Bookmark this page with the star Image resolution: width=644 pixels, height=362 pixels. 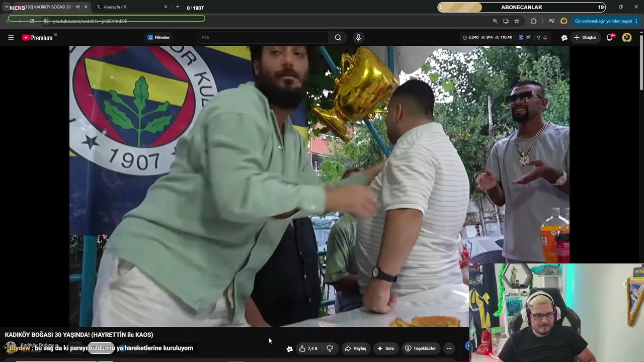pyautogui.click(x=517, y=21)
